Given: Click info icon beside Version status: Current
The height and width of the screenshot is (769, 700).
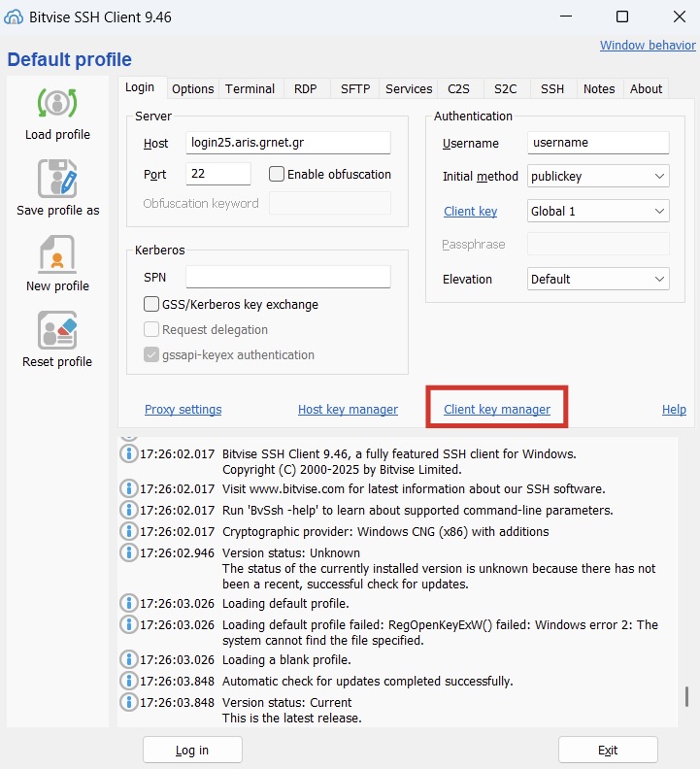Looking at the screenshot, I should (x=128, y=702).
